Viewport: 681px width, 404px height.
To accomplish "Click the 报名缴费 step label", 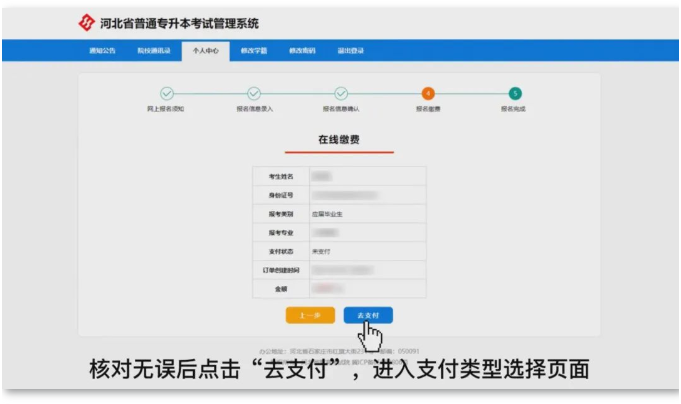I will [x=428, y=108].
